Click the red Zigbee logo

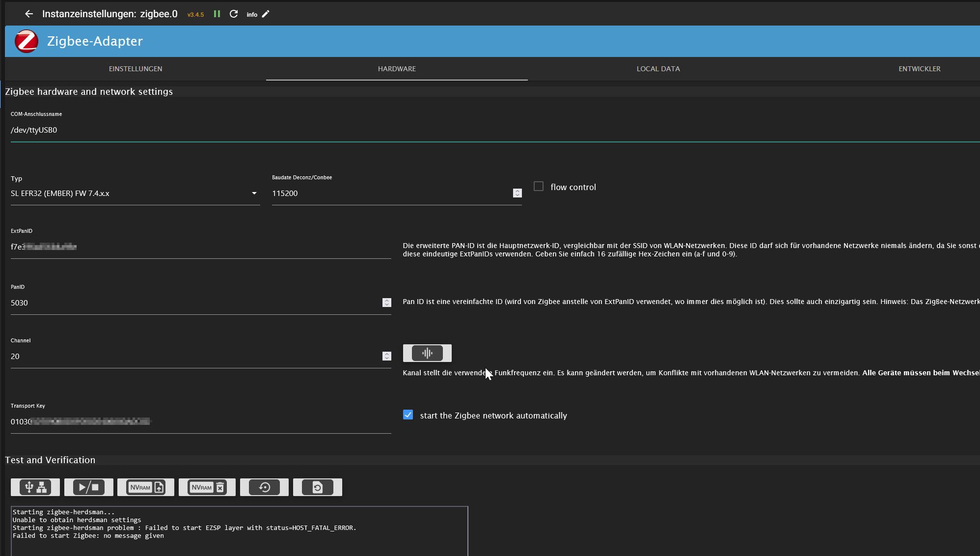click(x=27, y=41)
